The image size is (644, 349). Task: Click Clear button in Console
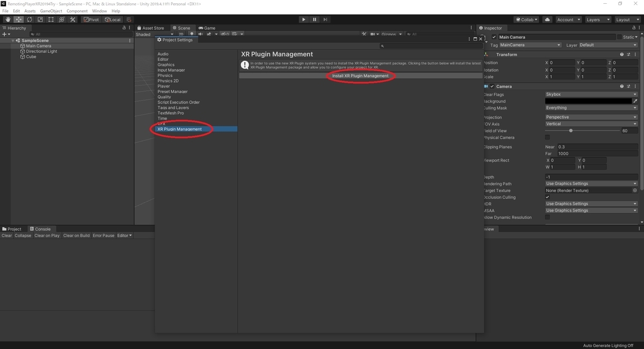pyautogui.click(x=6, y=236)
